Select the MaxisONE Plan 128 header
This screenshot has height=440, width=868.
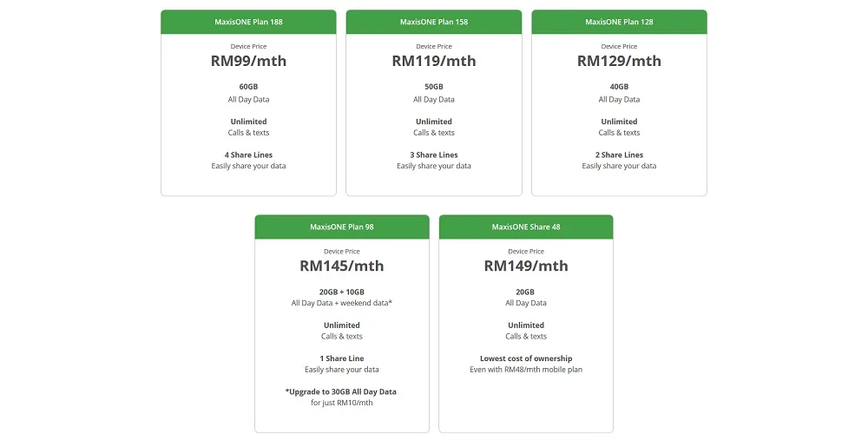620,23
